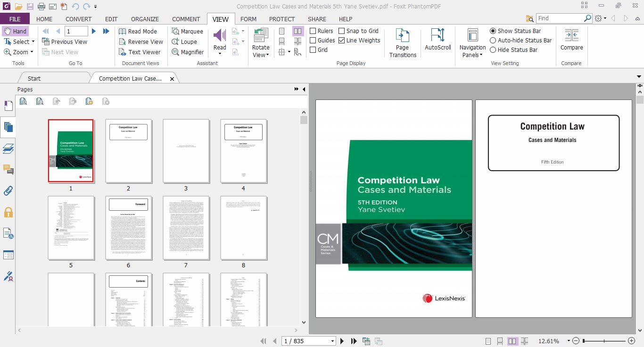This screenshot has width=644, height=347.
Task: Click zoom in plus in status bar
Action: [631, 341]
